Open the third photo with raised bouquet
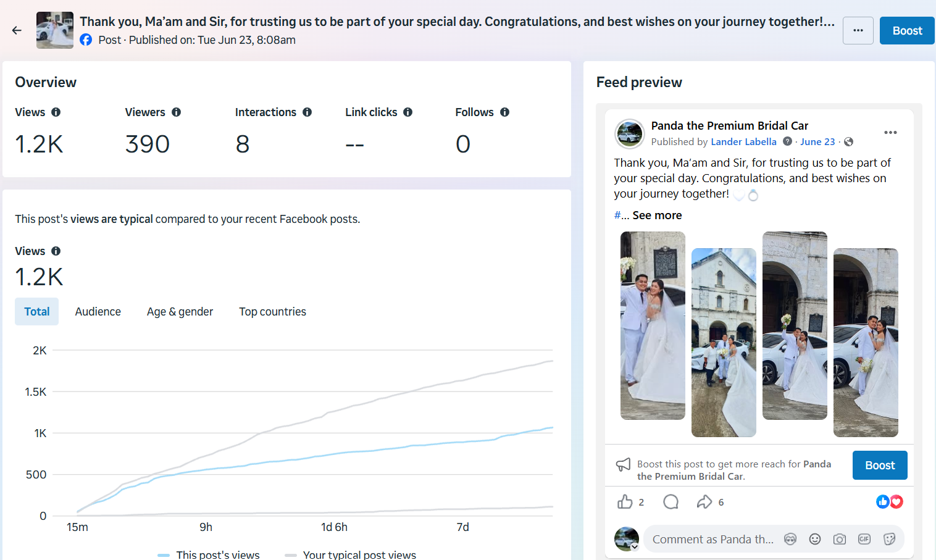Screen dimensions: 936x560 [795, 325]
